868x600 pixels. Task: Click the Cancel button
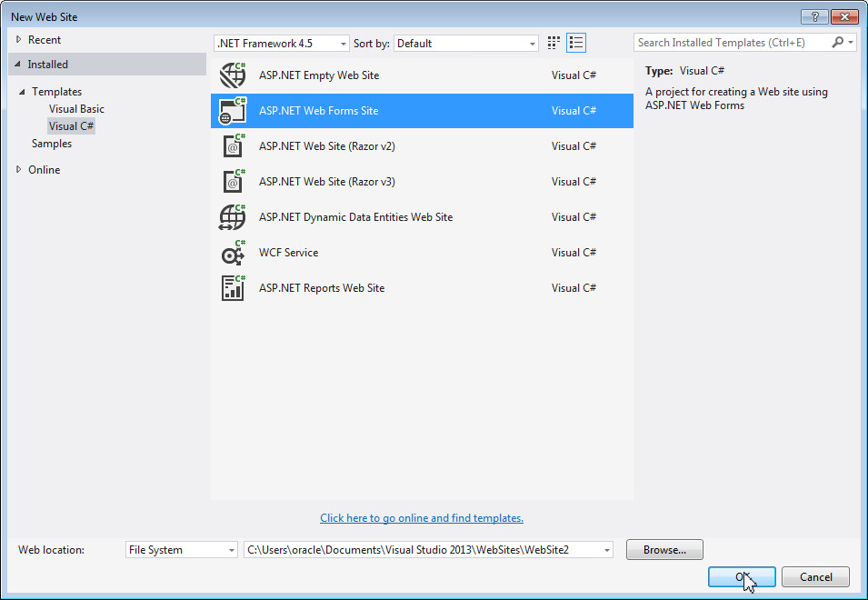(x=815, y=576)
